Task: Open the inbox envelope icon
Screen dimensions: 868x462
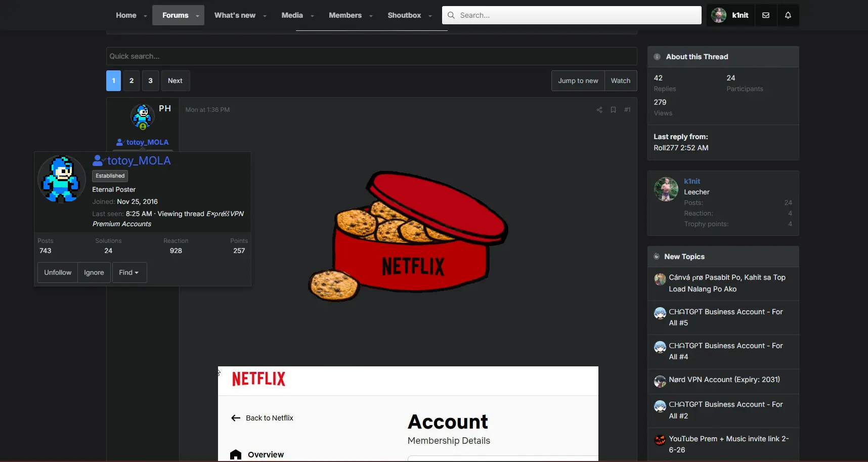Action: pyautogui.click(x=766, y=15)
